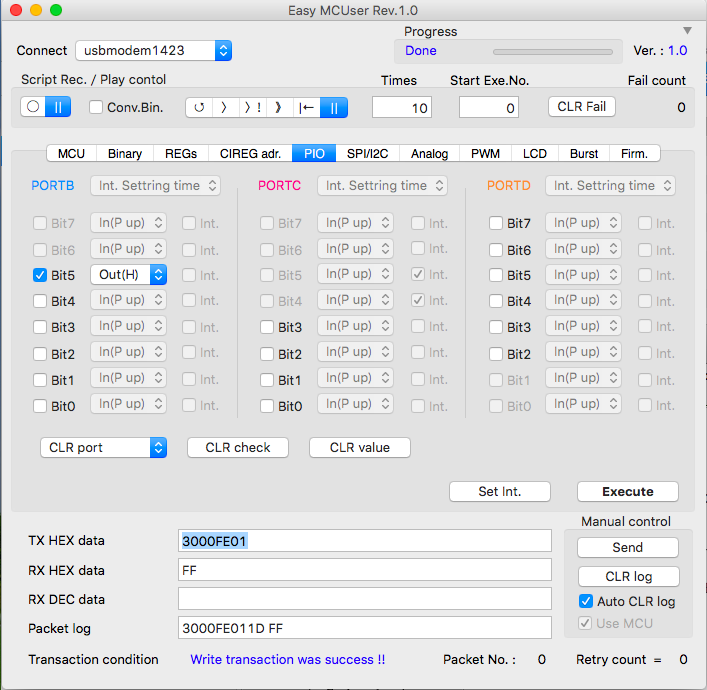Click the progress bar next to Done
Image resolution: width=707 pixels, height=690 pixels.
coord(553,51)
